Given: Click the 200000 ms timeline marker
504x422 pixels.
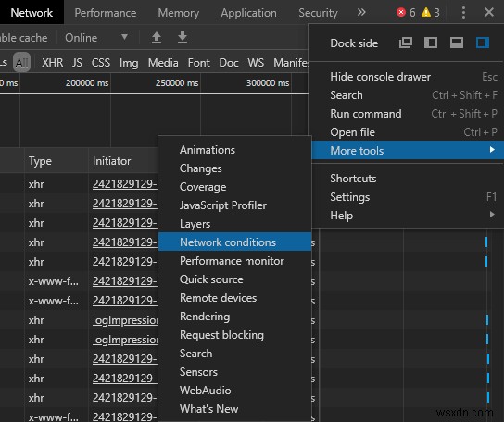Looking at the screenshot, I should point(87,83).
